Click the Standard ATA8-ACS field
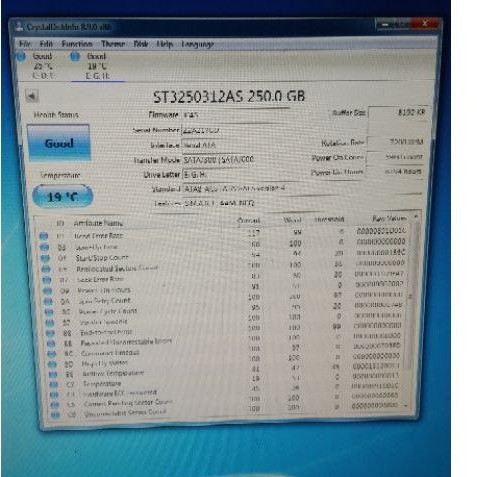This screenshot has height=477, width=477. coord(302,189)
